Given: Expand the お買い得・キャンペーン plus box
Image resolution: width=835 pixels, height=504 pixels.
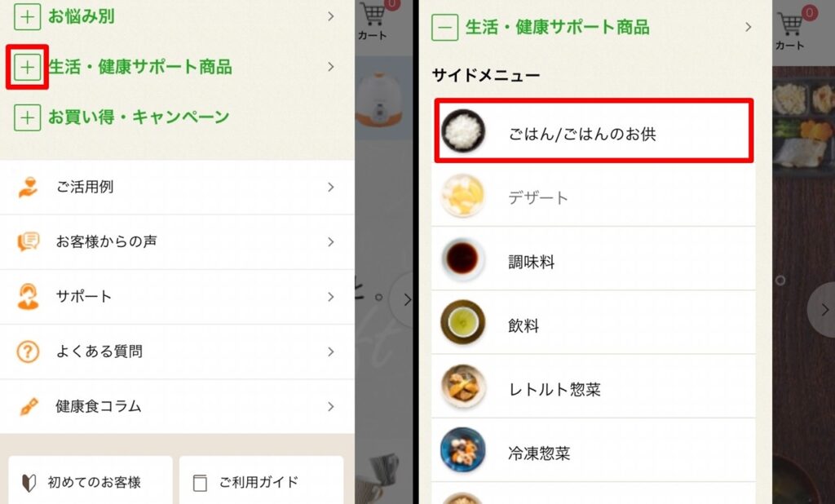Looking at the screenshot, I should pos(27,117).
